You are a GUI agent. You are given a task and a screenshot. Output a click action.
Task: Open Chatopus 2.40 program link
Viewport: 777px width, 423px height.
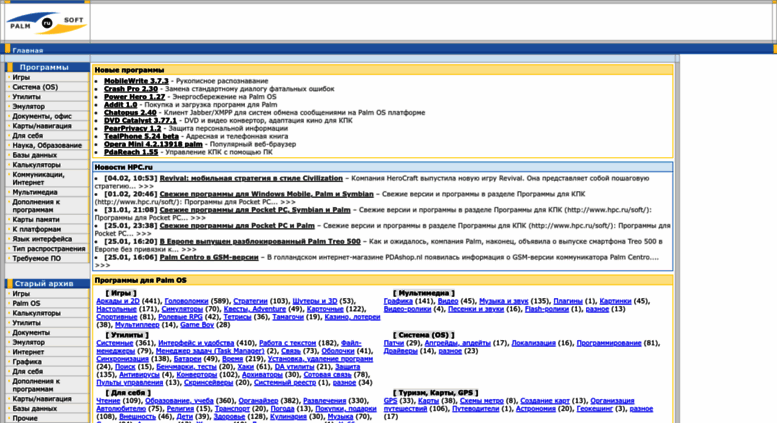pyautogui.click(x=130, y=112)
